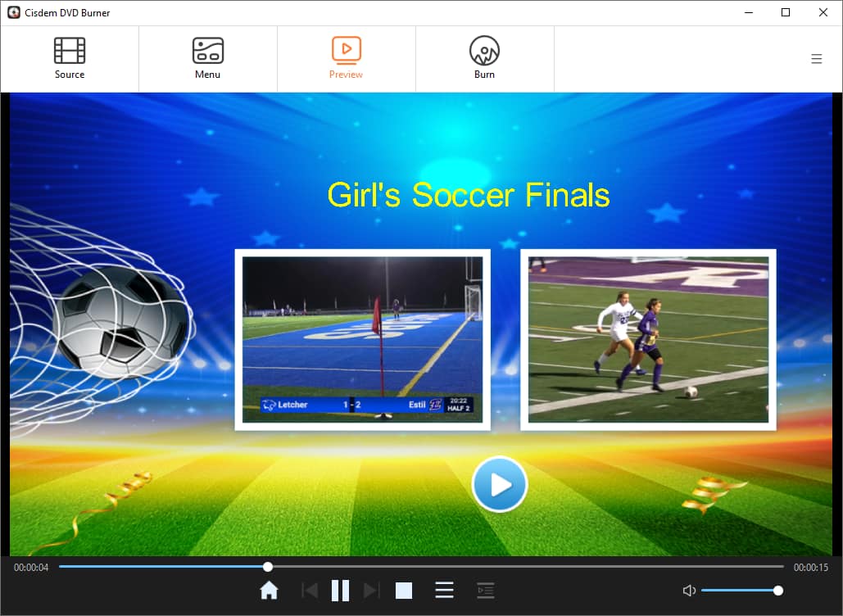Switch to the Menu designer
Screen dimensions: 843x616
[207, 57]
